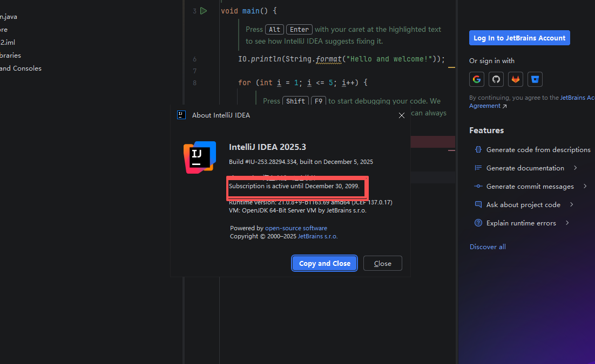The width and height of the screenshot is (595, 364).
Task: Expand the Generate commit messages chevron
Action: point(585,186)
